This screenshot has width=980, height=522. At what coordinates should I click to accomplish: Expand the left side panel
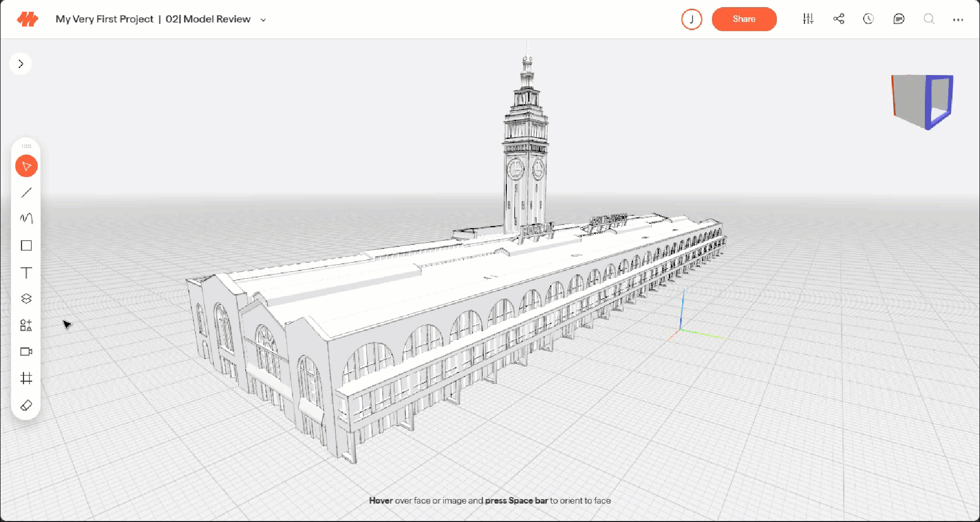21,64
